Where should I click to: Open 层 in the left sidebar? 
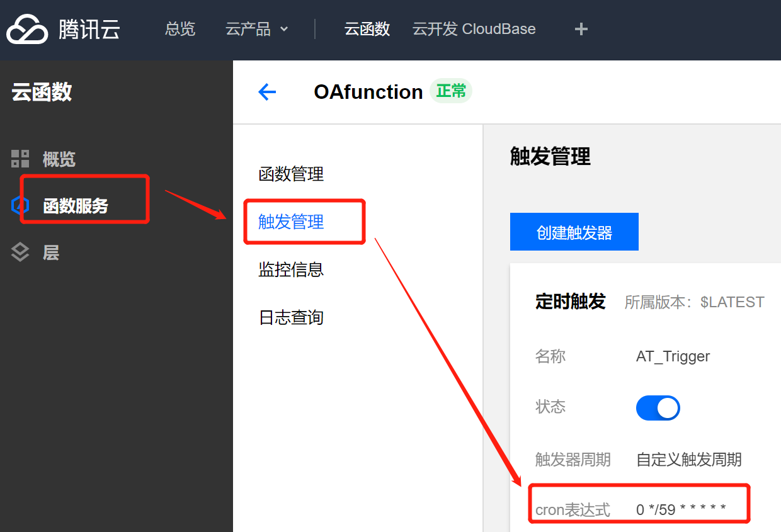(x=51, y=253)
